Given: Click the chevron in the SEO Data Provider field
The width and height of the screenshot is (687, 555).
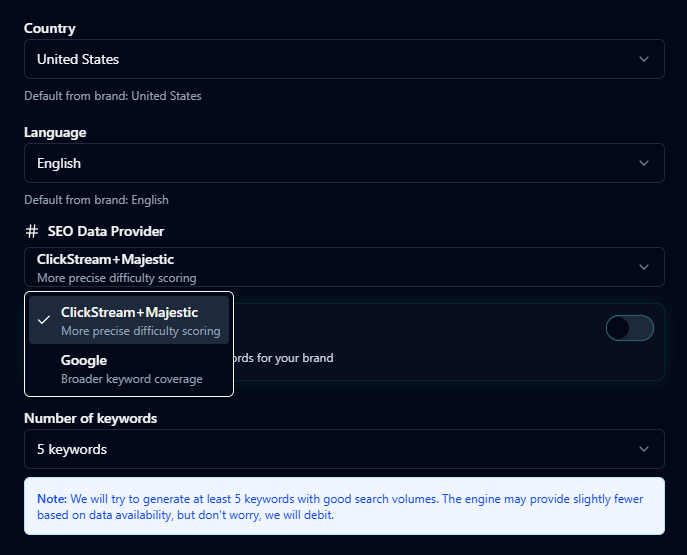Looking at the screenshot, I should [x=644, y=267].
